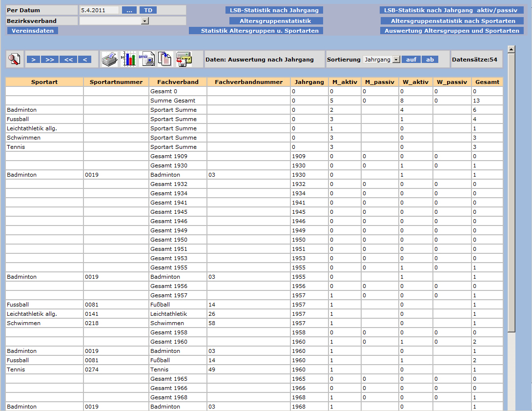Select the Gesamt 0 cell

[178, 91]
